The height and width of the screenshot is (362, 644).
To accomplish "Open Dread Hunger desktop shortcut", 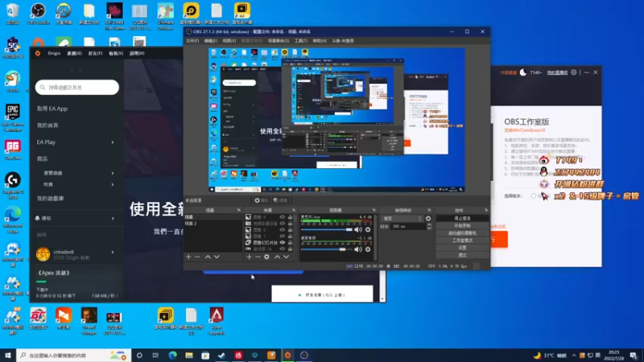I will (89, 321).
